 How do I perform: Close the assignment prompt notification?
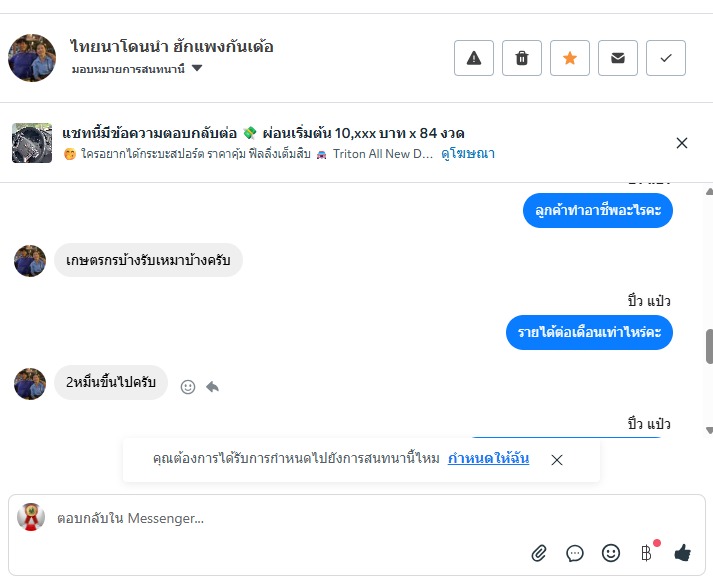click(x=557, y=460)
